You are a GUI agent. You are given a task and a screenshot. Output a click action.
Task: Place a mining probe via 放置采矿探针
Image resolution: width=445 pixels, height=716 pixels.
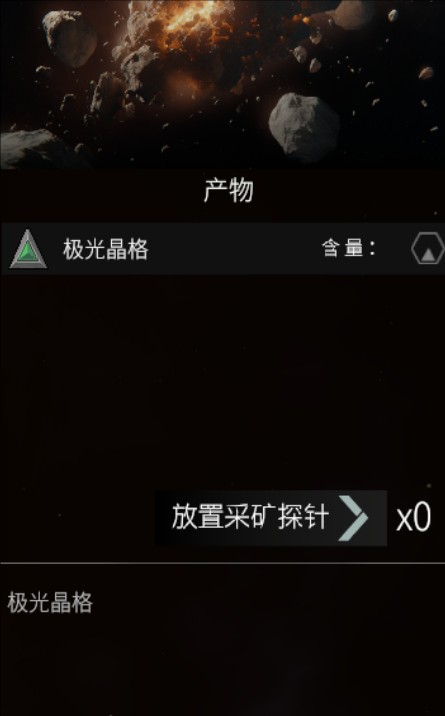[x=271, y=518]
